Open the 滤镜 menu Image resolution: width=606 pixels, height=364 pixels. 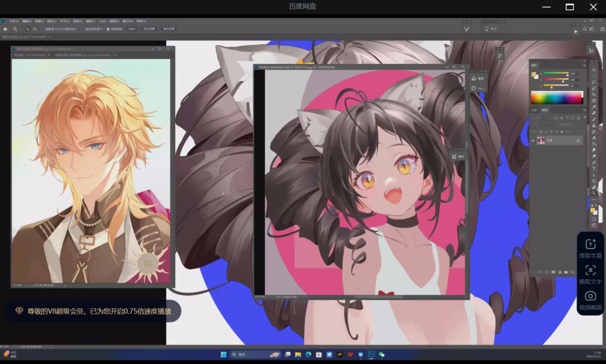pyautogui.click(x=91, y=21)
